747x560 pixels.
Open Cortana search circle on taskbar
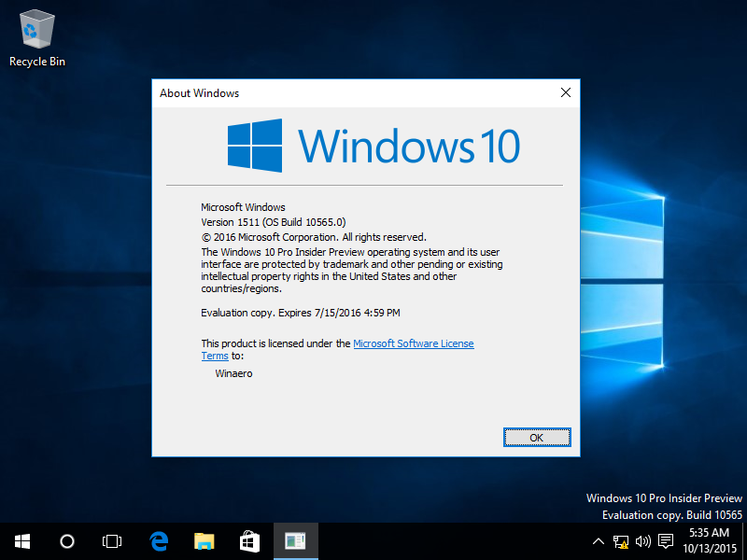tap(67, 541)
